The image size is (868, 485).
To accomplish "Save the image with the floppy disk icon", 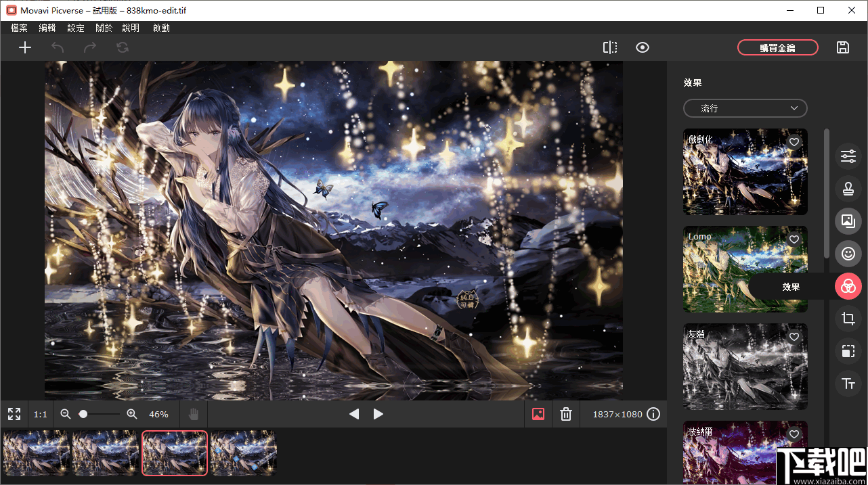I will 843,47.
